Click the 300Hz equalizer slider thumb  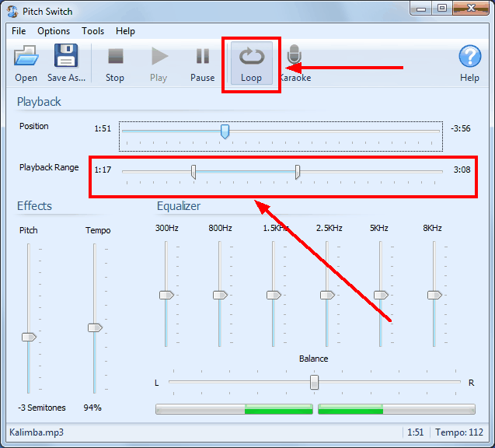tap(166, 295)
